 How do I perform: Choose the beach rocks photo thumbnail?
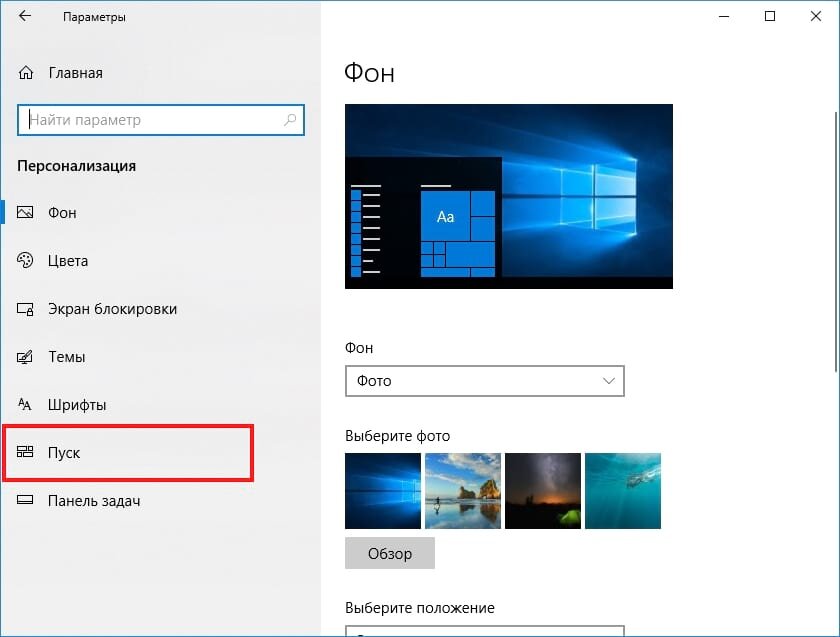(x=463, y=491)
